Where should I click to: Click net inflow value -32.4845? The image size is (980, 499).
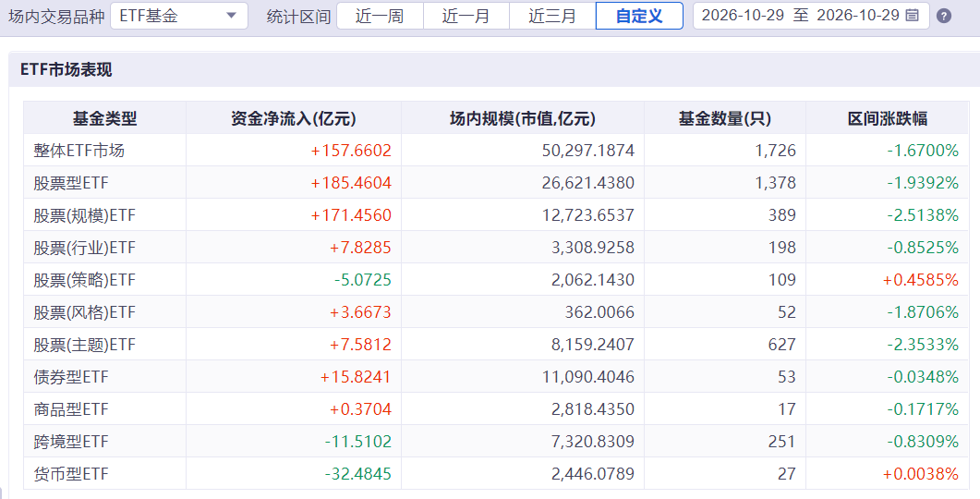[x=358, y=474]
